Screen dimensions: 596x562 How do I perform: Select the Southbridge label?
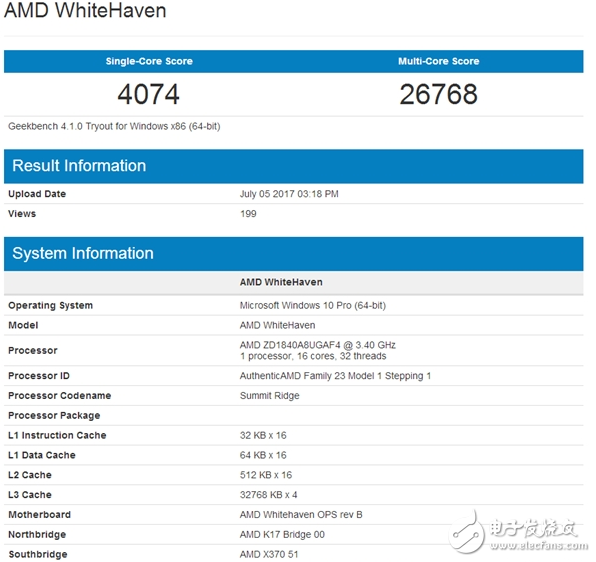38,554
